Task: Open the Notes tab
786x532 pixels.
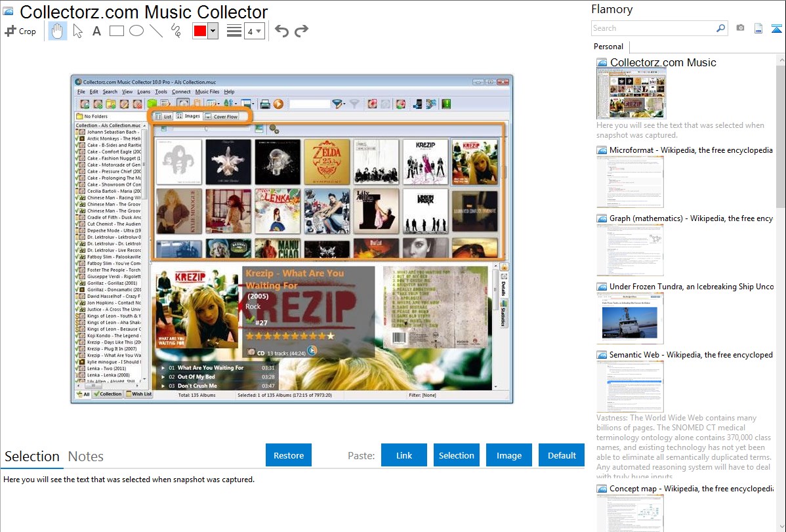Action: [x=86, y=457]
